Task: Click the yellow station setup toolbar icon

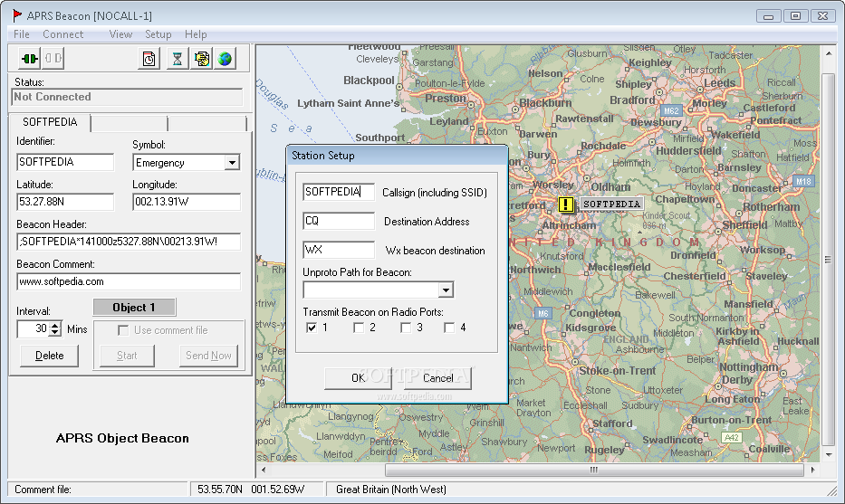Action: tap(202, 58)
